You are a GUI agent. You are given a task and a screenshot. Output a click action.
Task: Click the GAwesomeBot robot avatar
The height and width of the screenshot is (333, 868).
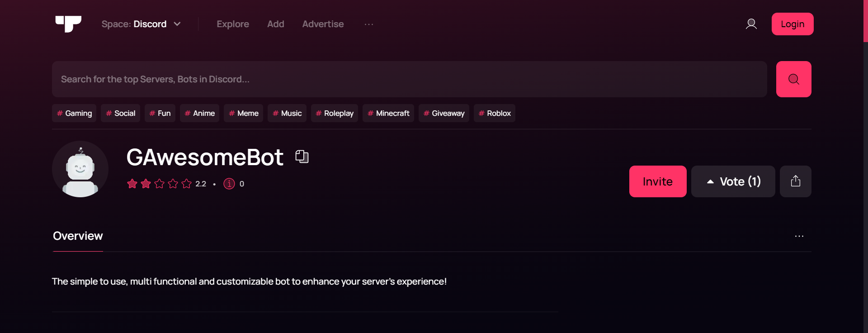tap(80, 169)
